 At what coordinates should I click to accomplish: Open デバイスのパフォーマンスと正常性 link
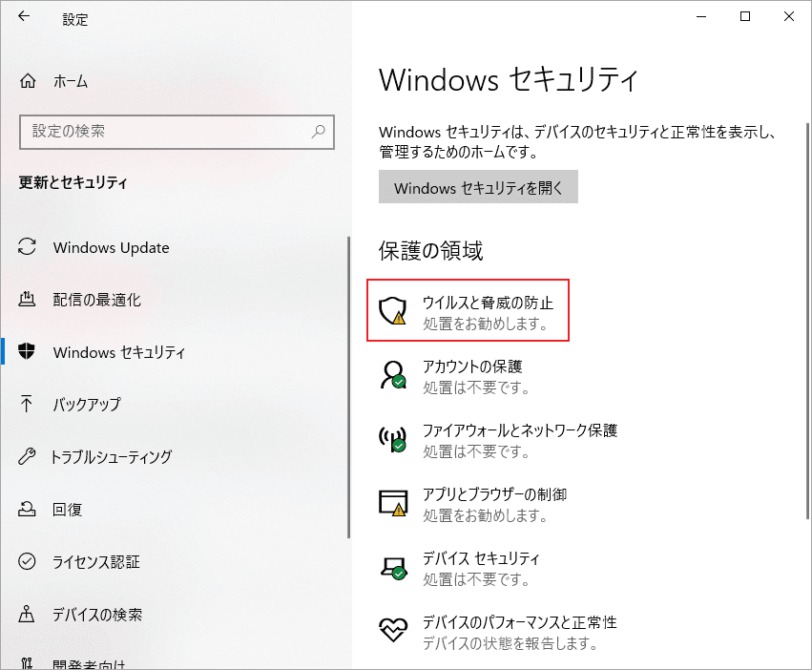519,622
